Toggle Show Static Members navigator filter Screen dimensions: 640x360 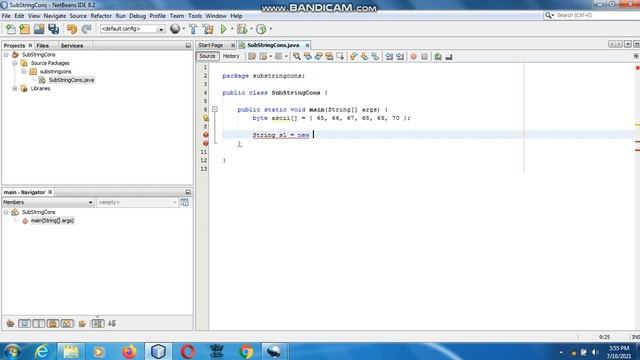(x=39, y=324)
